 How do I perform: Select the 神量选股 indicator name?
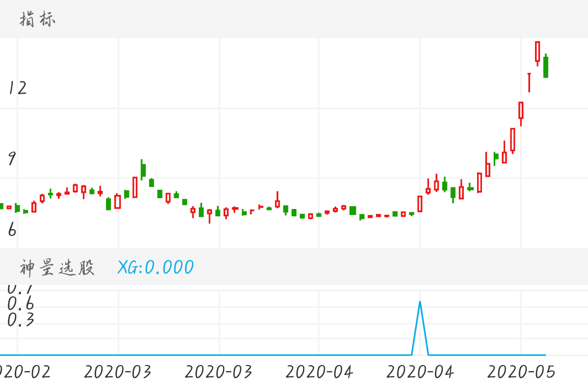57,267
